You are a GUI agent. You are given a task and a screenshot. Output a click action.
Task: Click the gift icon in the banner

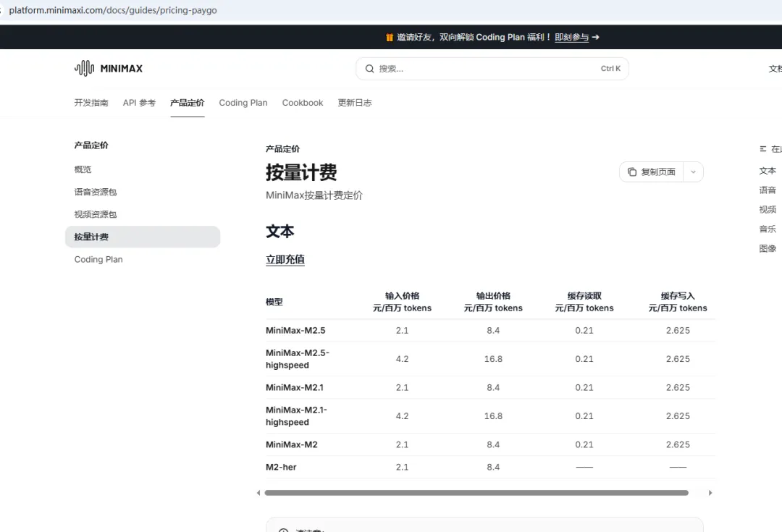click(389, 38)
